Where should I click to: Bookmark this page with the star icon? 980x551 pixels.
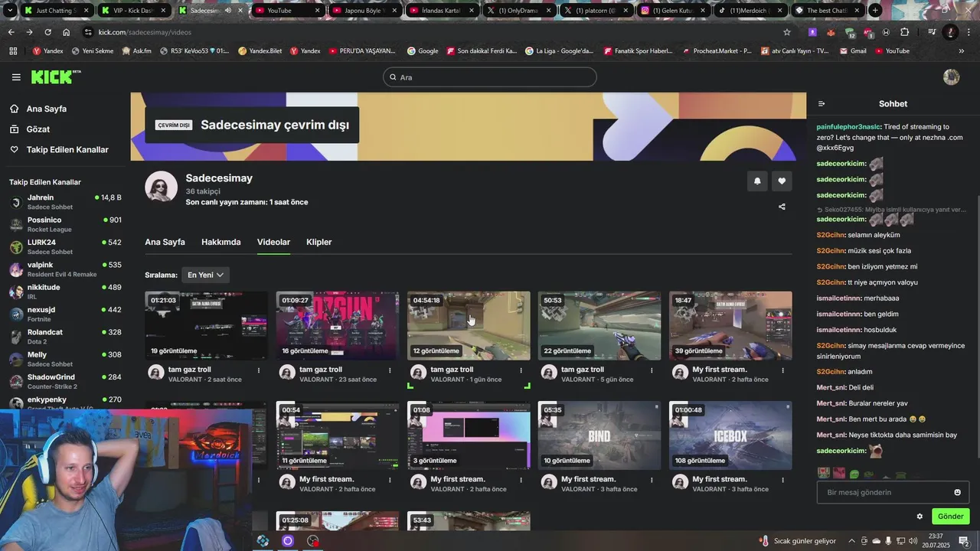coord(786,32)
